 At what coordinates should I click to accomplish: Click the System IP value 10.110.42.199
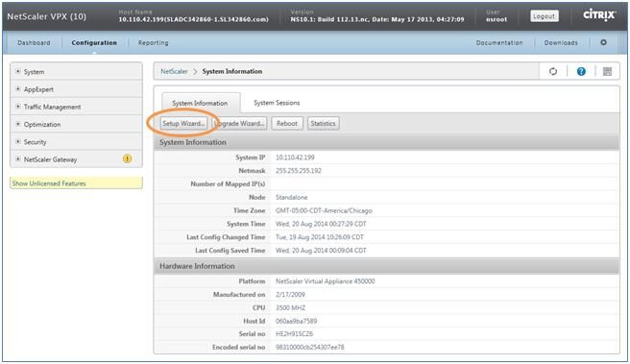[295, 158]
